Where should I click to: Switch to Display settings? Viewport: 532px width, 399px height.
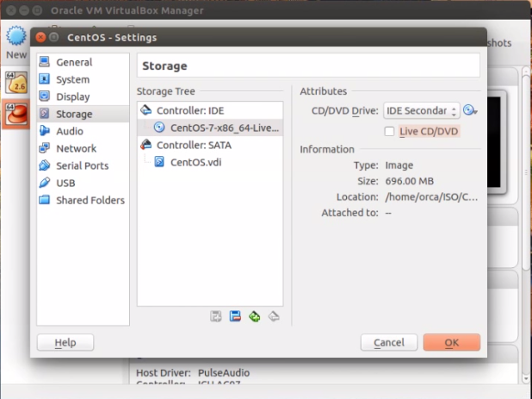click(83, 97)
